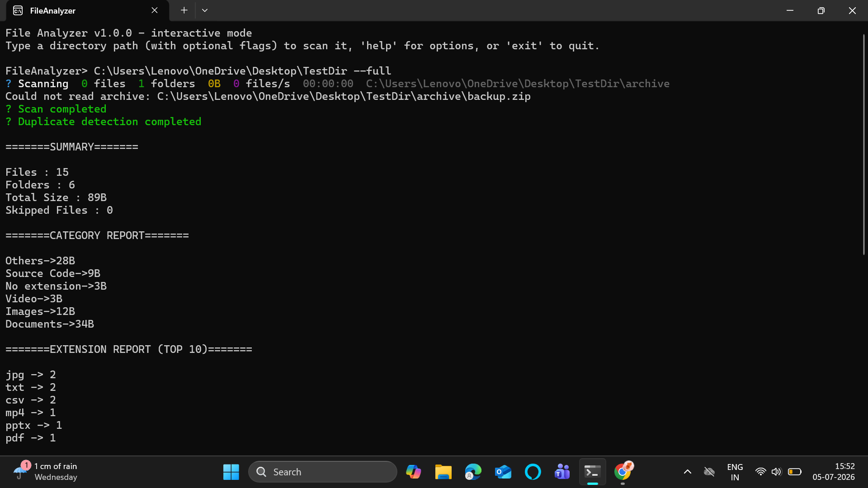Click the OneDrive sync status icon
The width and height of the screenshot is (868, 488).
coord(709,472)
